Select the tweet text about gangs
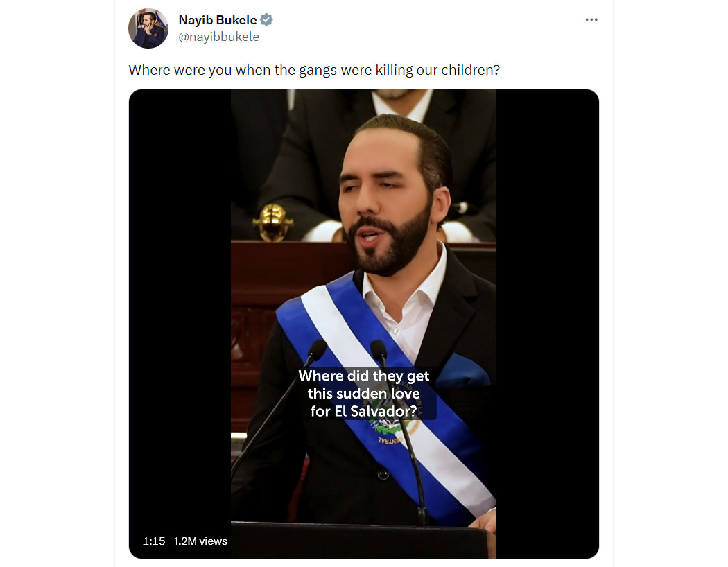Viewport: 728px width, 567px height. 314,70
